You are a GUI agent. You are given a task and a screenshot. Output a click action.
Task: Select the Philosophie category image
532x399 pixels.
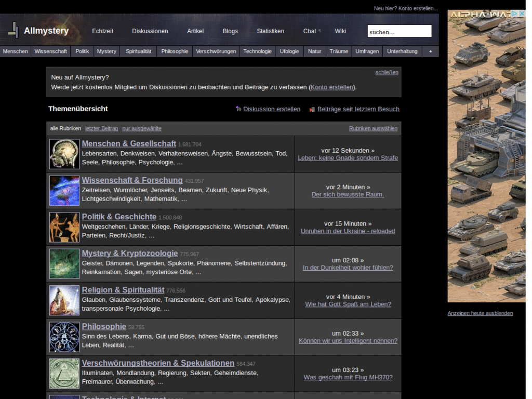pyautogui.click(x=64, y=337)
